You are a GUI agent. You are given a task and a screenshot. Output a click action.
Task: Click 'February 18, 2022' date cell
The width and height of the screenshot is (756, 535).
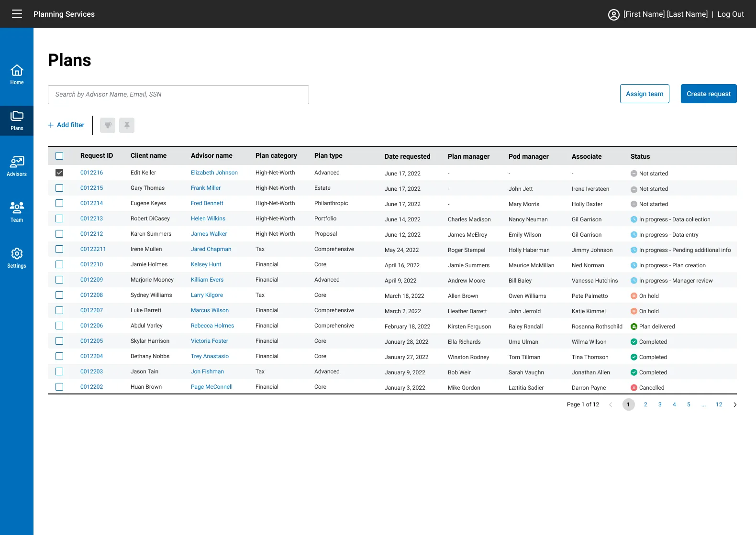[407, 327]
